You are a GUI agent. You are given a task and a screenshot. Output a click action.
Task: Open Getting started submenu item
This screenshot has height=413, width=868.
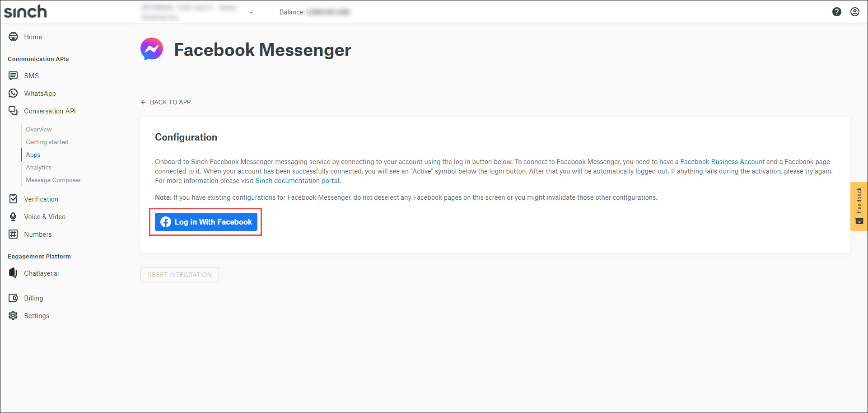point(47,142)
